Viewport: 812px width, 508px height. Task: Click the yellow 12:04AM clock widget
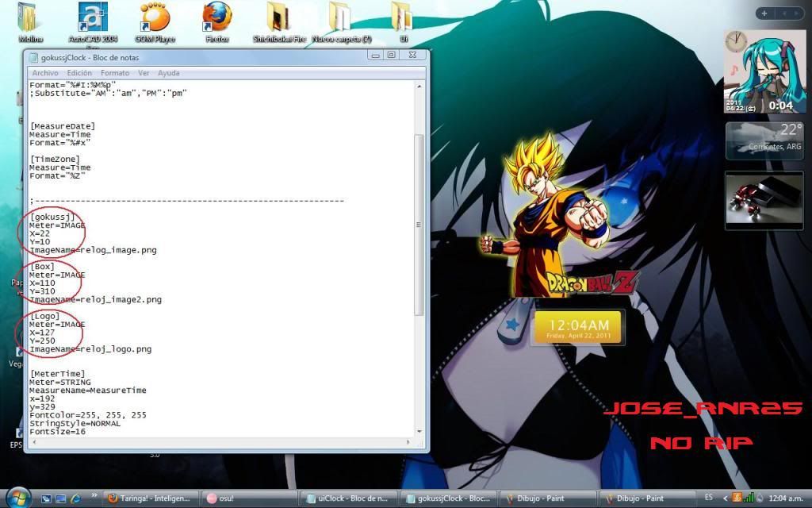click(578, 328)
